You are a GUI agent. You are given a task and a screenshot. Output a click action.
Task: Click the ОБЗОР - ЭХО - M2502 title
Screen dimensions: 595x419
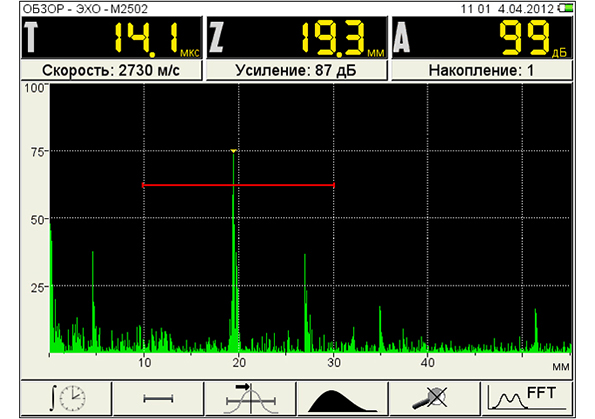point(85,8)
